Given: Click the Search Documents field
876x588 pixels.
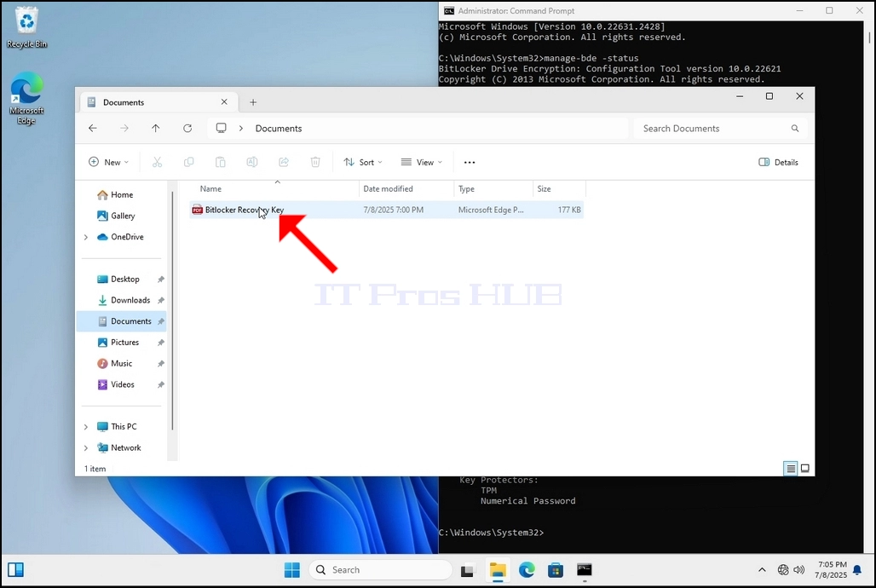Looking at the screenshot, I should click(x=721, y=128).
